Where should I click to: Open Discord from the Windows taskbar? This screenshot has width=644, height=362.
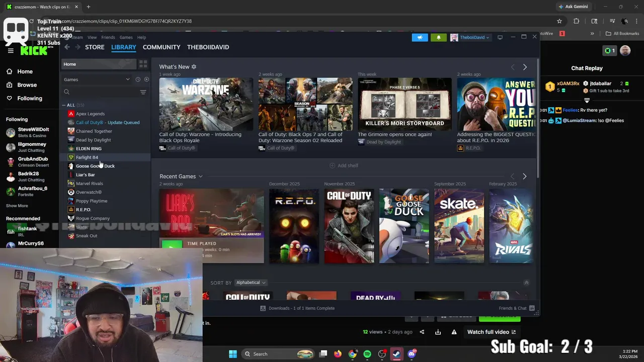[412, 354]
